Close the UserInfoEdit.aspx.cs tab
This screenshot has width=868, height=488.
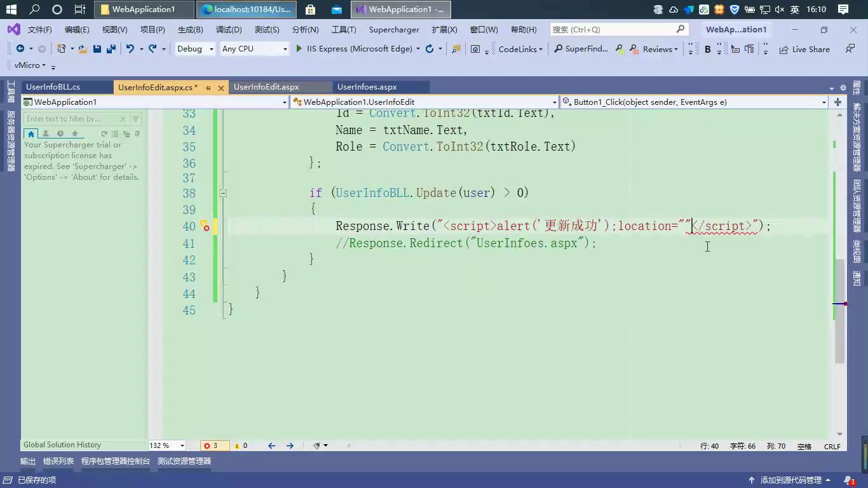pos(221,88)
